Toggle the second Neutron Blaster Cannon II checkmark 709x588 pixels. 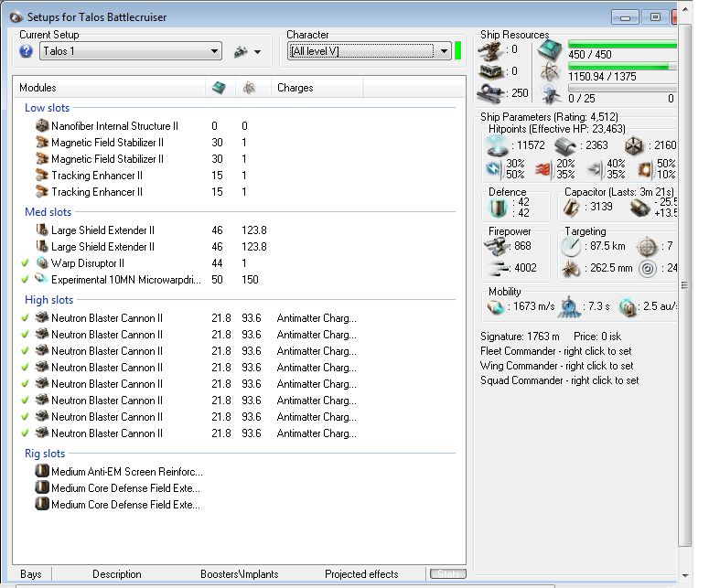pyautogui.click(x=26, y=334)
